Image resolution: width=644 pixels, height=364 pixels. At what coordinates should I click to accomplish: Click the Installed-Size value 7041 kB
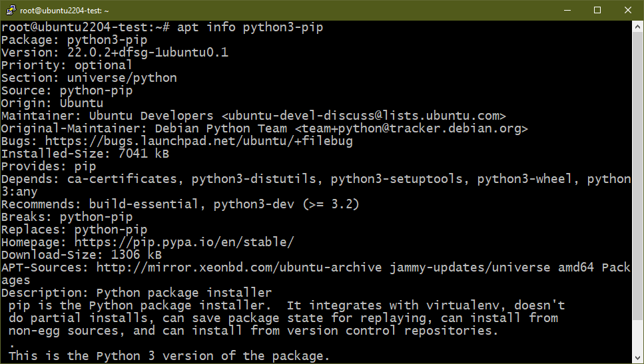144,154
